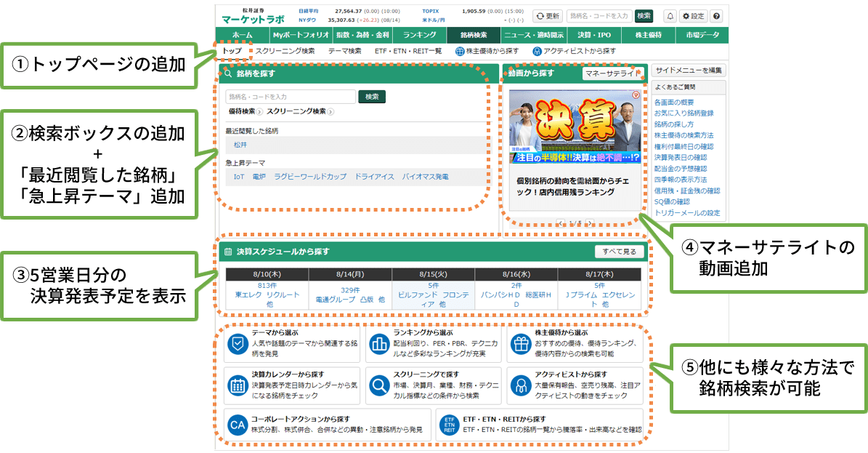Open recently viewed stock 松井
Viewport: 868px width, 453px height.
[x=240, y=145]
